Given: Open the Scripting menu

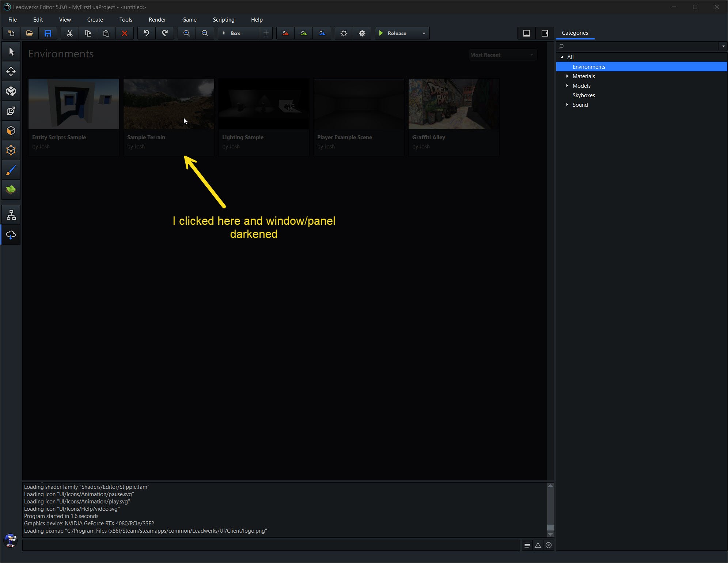Looking at the screenshot, I should tap(223, 20).
